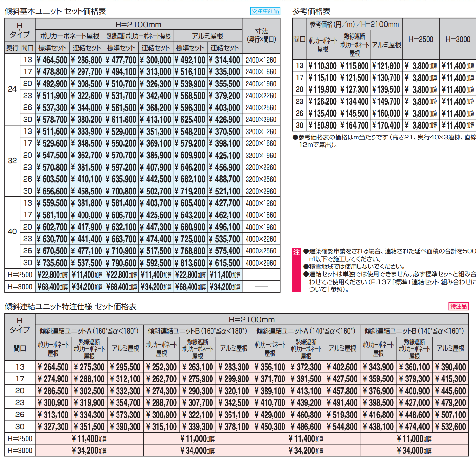Click the ¥813,600 price cell
The width and height of the screenshot is (476, 461).
[190, 263]
